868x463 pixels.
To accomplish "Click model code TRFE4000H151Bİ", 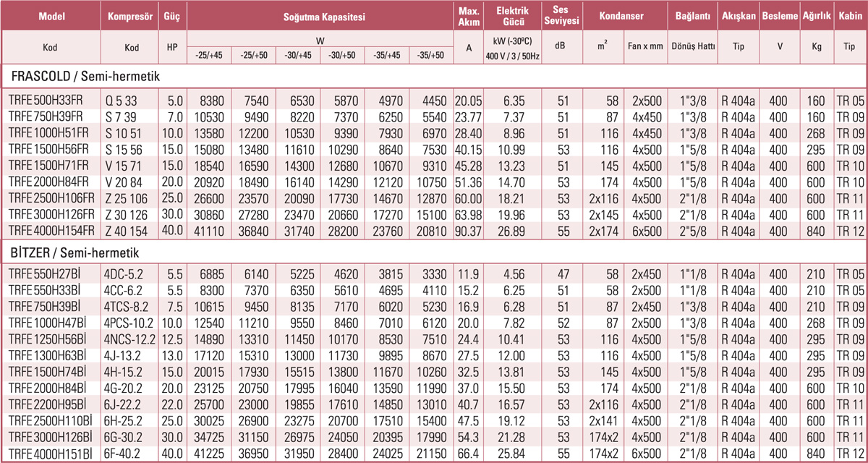I will (x=48, y=453).
